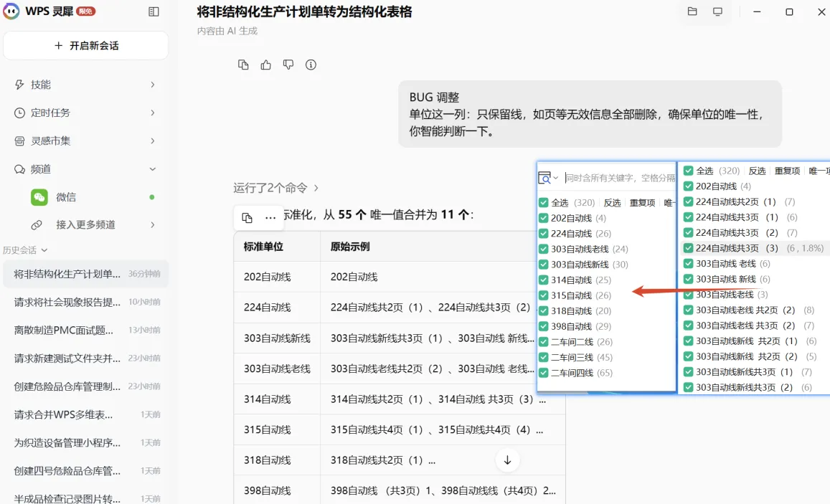
Task: Open history chat 离散制造PMC面试题
Action: [x=86, y=330]
